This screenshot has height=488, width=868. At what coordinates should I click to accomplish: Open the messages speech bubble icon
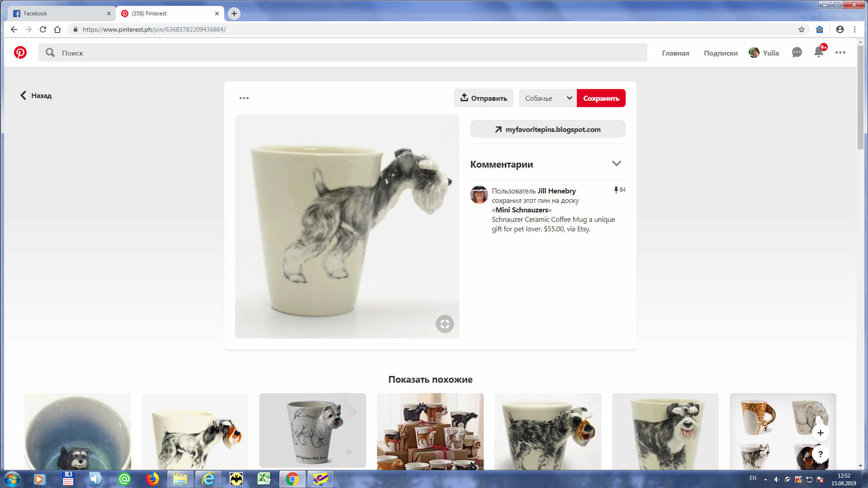click(797, 53)
